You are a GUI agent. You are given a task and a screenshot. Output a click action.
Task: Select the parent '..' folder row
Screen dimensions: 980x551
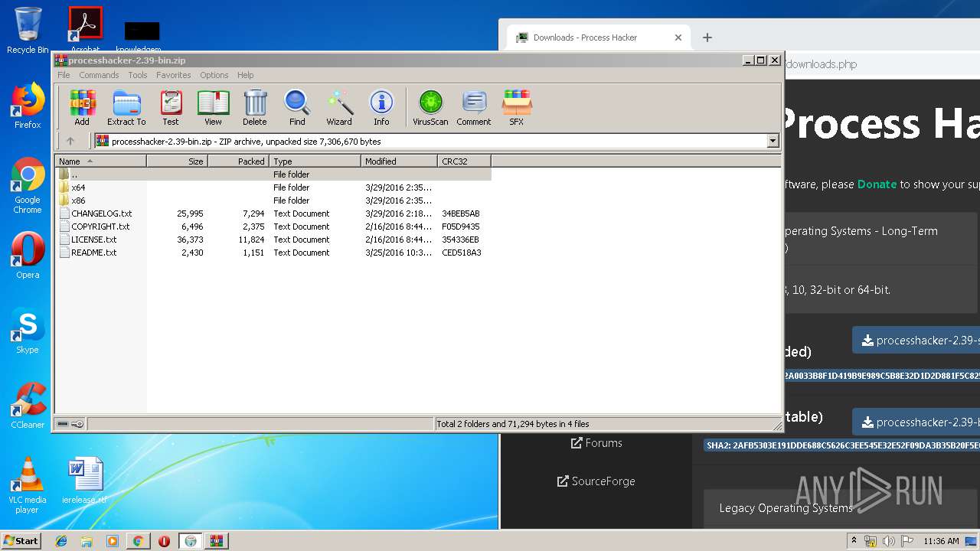click(x=273, y=174)
